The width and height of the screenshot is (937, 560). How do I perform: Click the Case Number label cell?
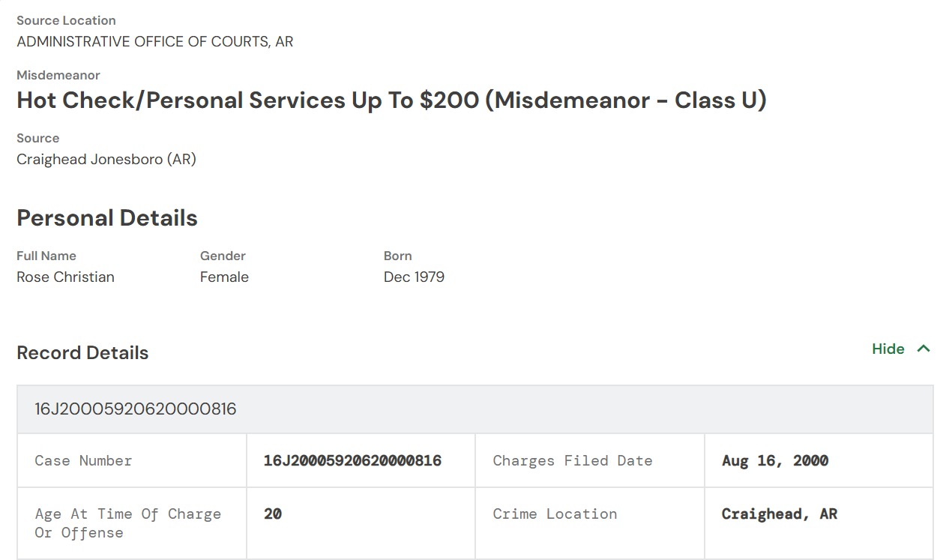click(83, 461)
